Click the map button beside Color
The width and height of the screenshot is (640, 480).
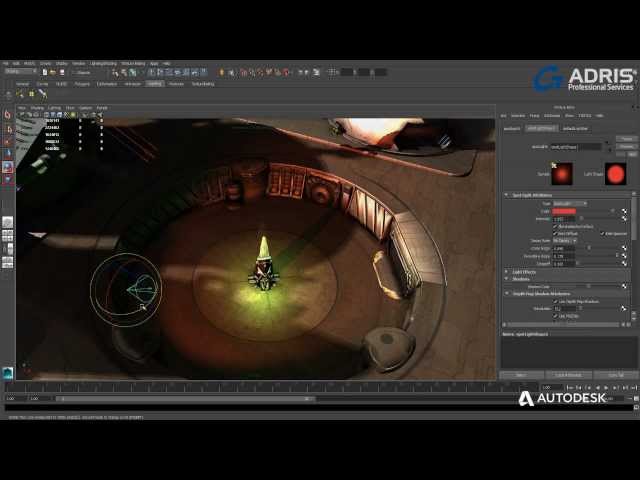tap(624, 211)
